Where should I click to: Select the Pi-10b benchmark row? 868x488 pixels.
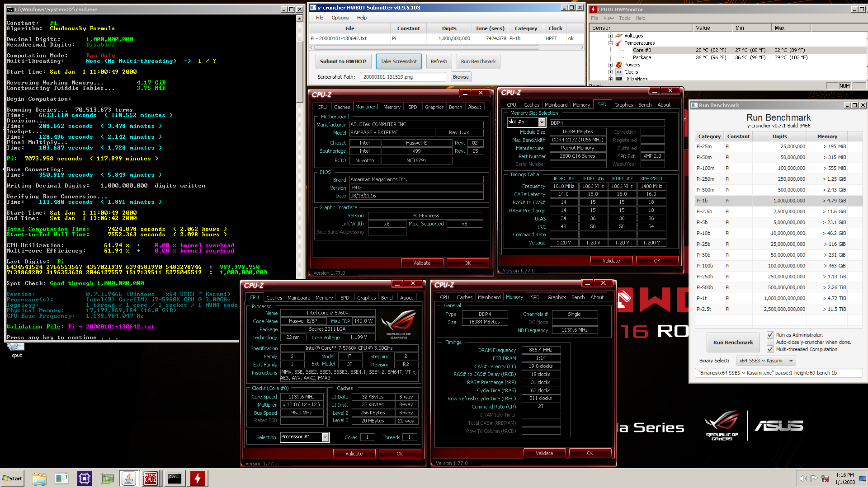pos(778,233)
